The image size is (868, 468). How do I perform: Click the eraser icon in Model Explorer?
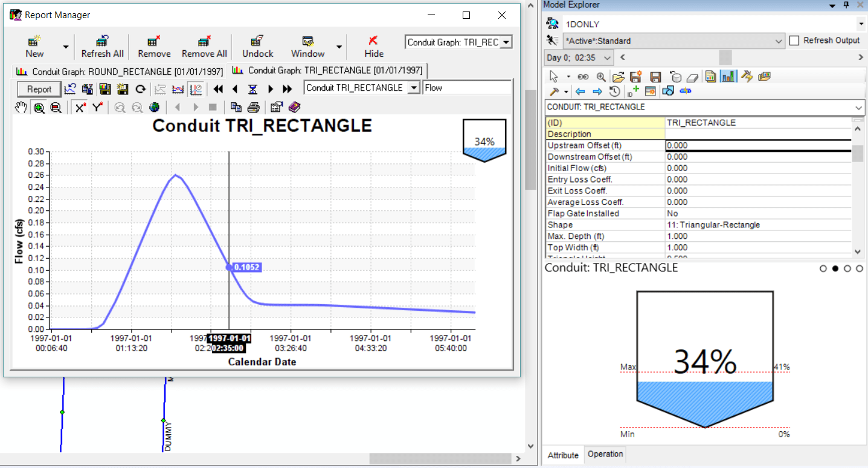pyautogui.click(x=693, y=77)
